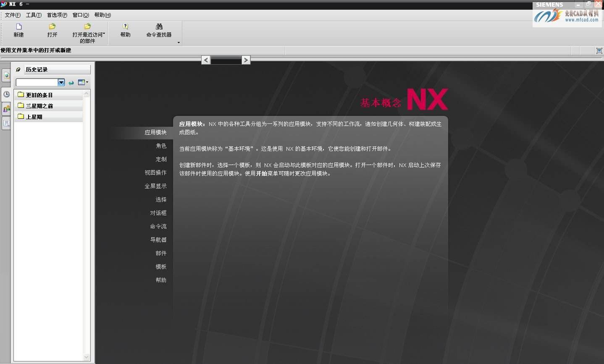The width and height of the screenshot is (604, 364).
Task: Click the history search input field
Action: (37, 82)
